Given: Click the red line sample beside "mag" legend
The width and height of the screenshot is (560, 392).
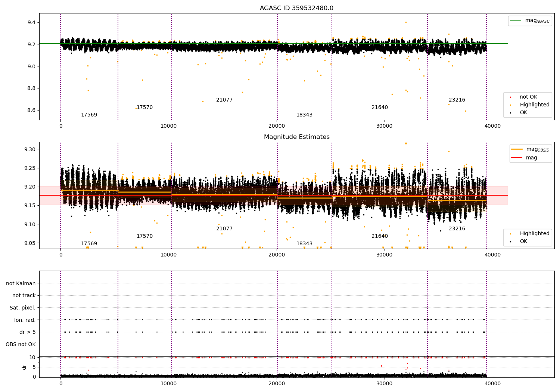Looking at the screenshot, I should pos(517,158).
